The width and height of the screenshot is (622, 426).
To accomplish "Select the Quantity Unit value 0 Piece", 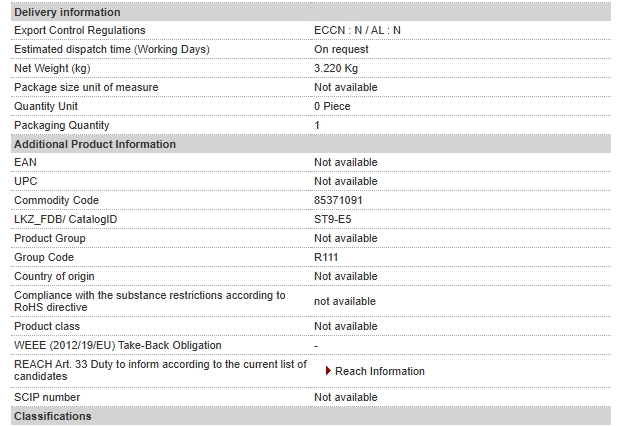I will [x=332, y=106].
